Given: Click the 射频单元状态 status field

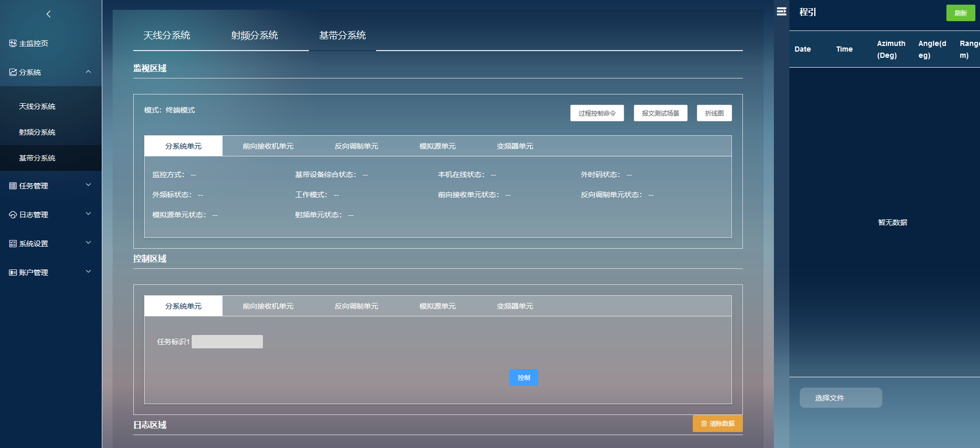Looking at the screenshot, I should point(324,215).
